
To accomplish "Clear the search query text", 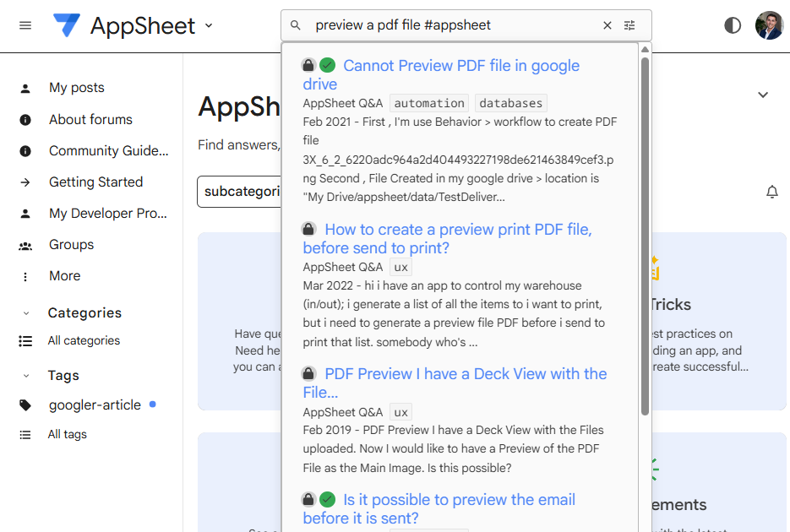I will click(x=607, y=25).
